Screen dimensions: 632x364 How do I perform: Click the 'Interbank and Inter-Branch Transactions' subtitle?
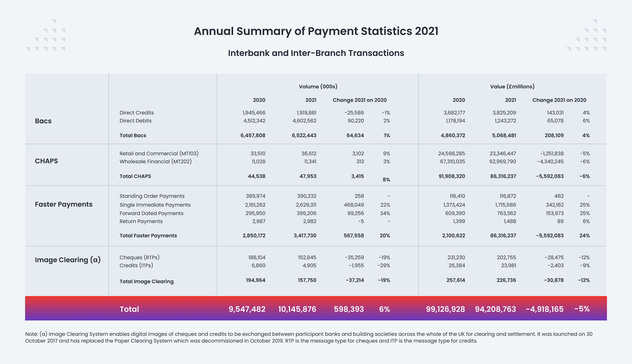pyautogui.click(x=316, y=53)
